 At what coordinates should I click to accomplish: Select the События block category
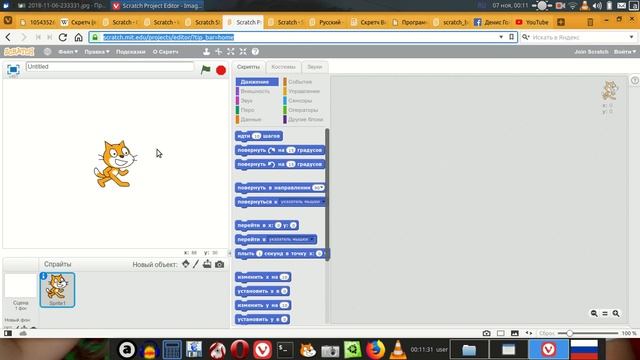point(304,82)
